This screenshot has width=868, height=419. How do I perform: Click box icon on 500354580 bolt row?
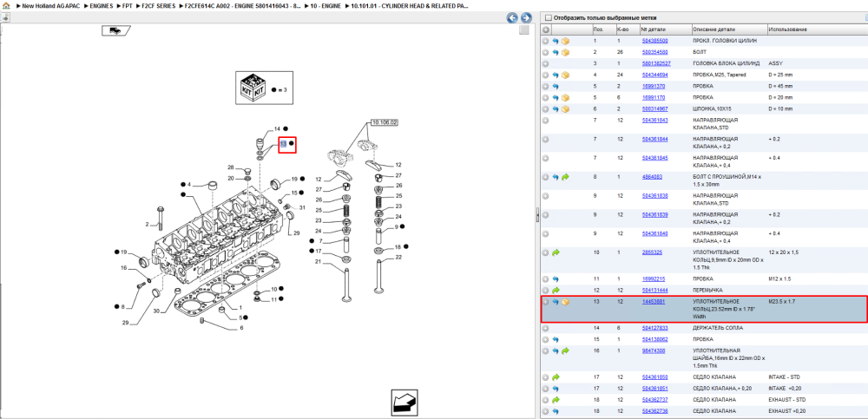565,53
